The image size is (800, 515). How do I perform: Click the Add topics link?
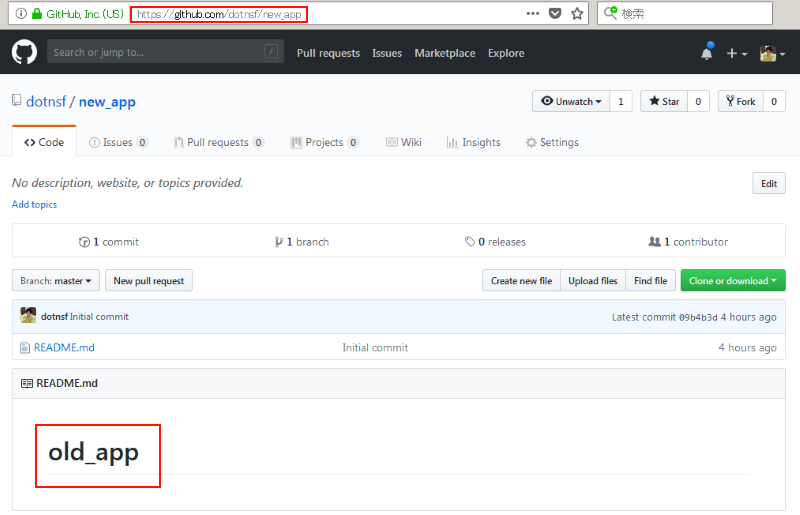point(34,204)
